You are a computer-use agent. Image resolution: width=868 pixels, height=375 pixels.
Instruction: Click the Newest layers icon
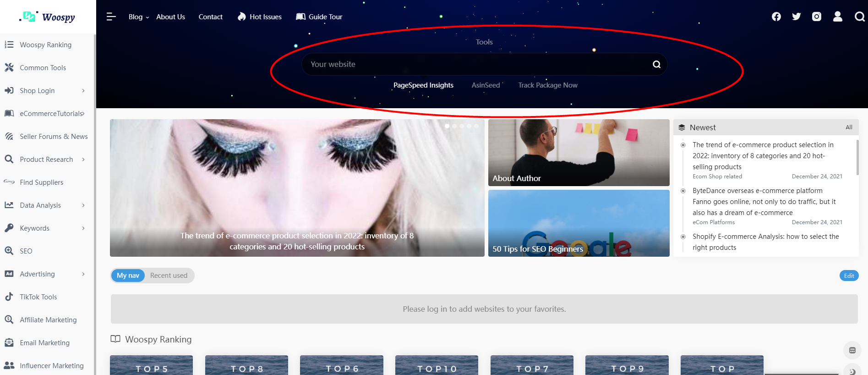pyautogui.click(x=682, y=127)
